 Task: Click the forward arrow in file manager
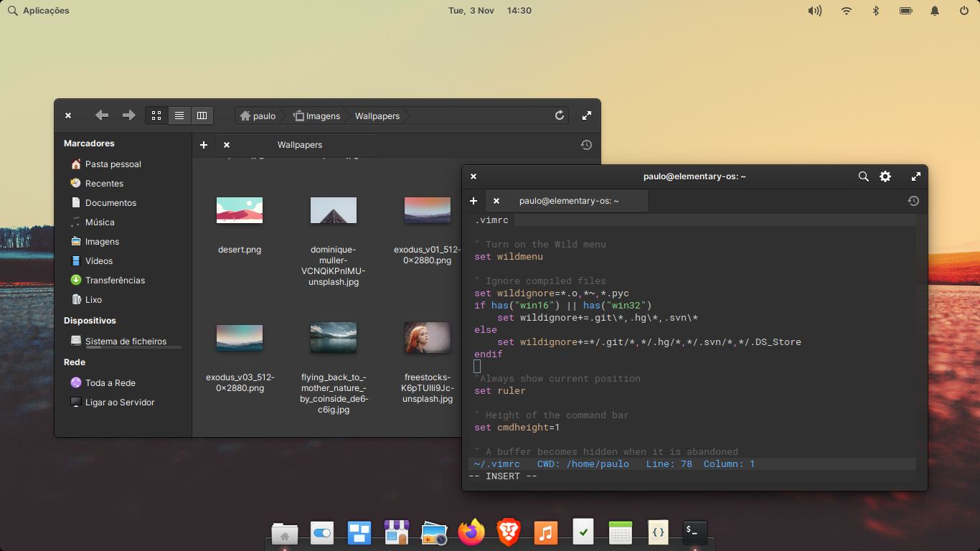tap(128, 116)
